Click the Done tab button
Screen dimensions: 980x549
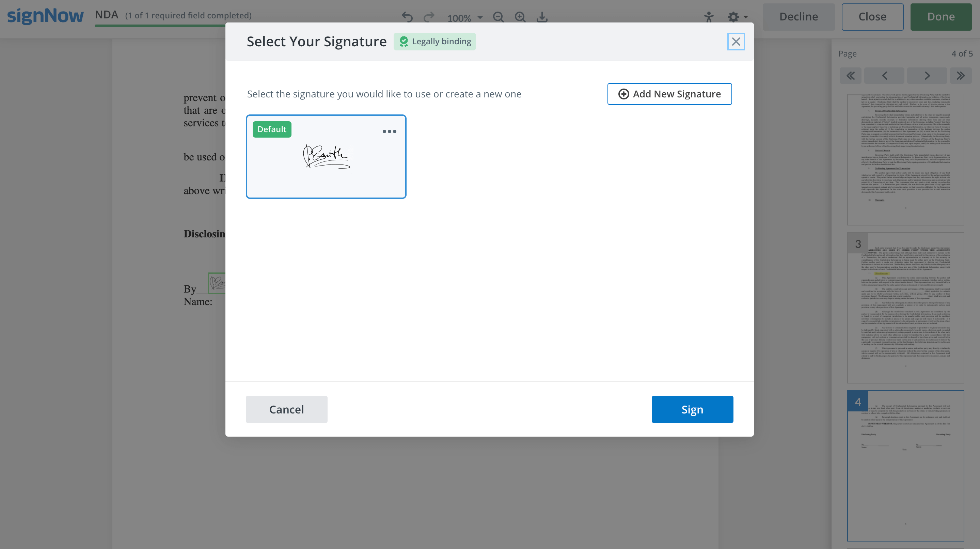940,16
